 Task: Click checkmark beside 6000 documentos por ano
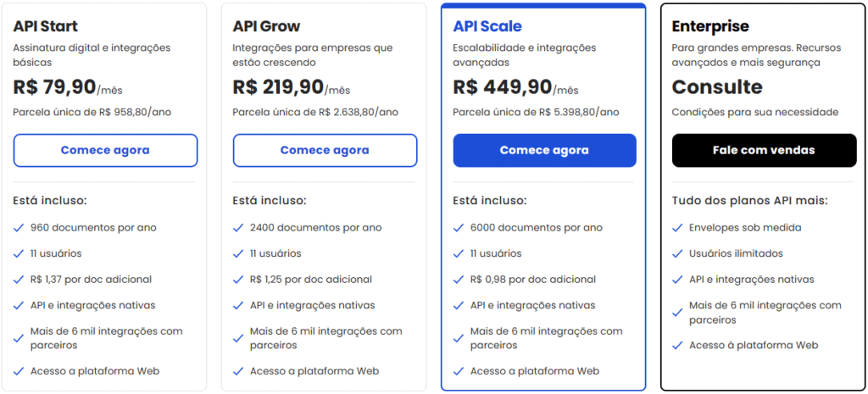point(459,227)
